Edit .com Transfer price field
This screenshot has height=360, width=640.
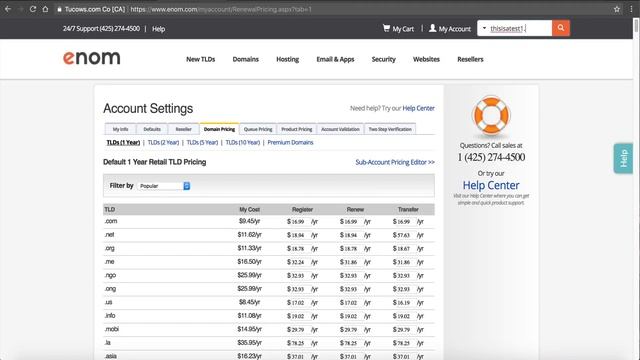(x=406, y=222)
